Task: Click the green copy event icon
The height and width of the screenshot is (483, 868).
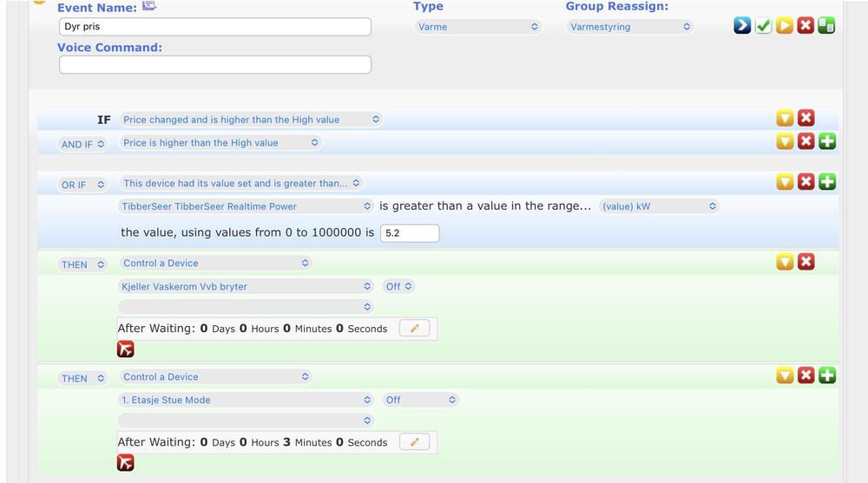Action: [826, 26]
